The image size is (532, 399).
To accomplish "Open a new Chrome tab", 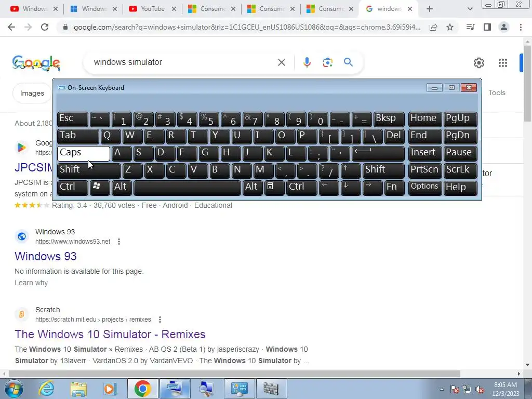I will tap(430, 9).
